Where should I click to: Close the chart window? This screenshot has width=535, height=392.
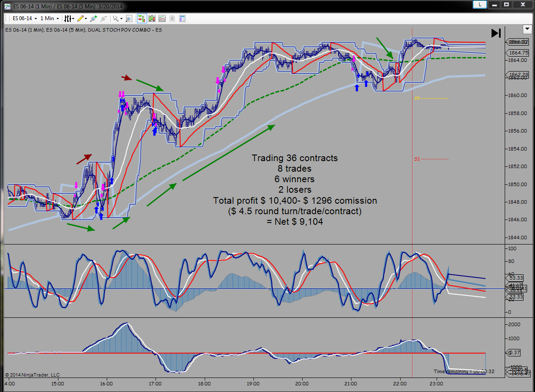[x=522, y=5]
